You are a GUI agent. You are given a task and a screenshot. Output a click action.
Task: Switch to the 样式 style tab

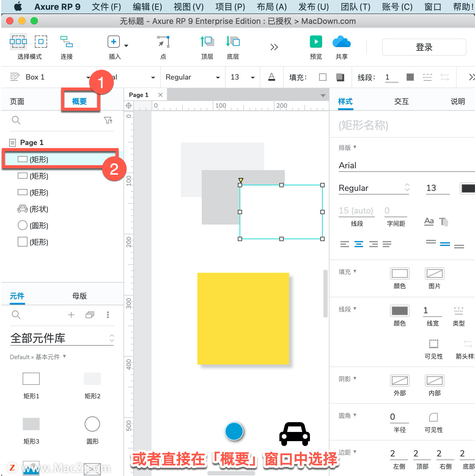pos(345,101)
